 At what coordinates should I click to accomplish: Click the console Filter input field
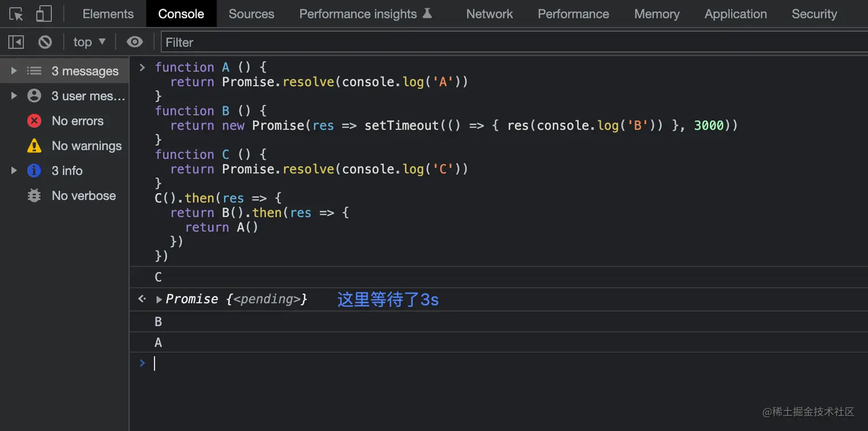(x=511, y=42)
